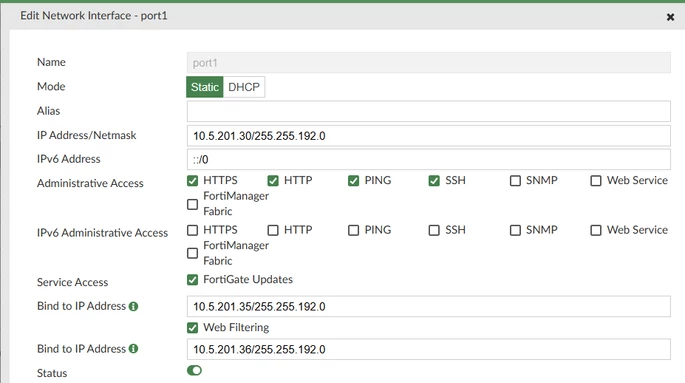Enable FortiManager Fabric under IPv6 Administrative Access

[x=192, y=253]
